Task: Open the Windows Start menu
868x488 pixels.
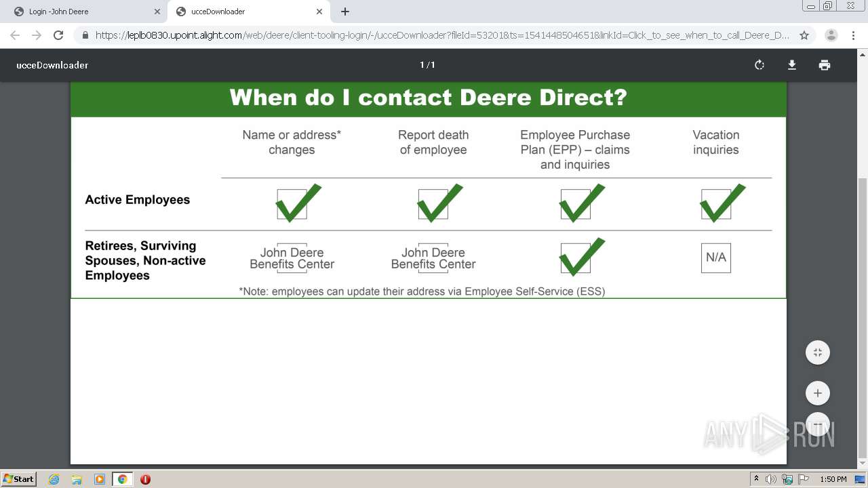Action: point(18,479)
